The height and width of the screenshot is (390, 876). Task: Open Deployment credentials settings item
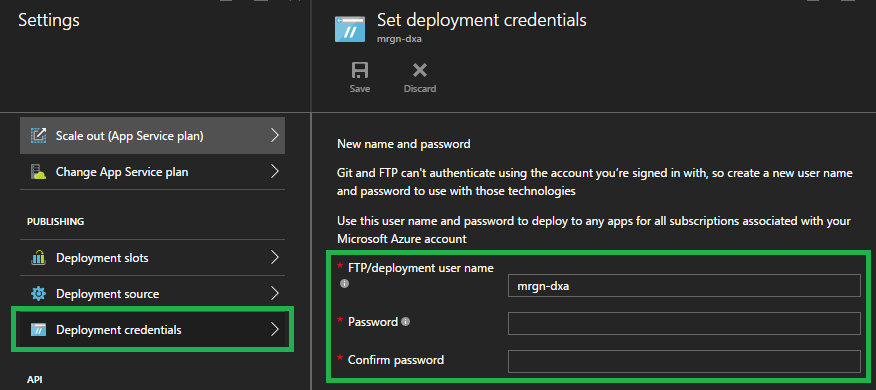[153, 330]
